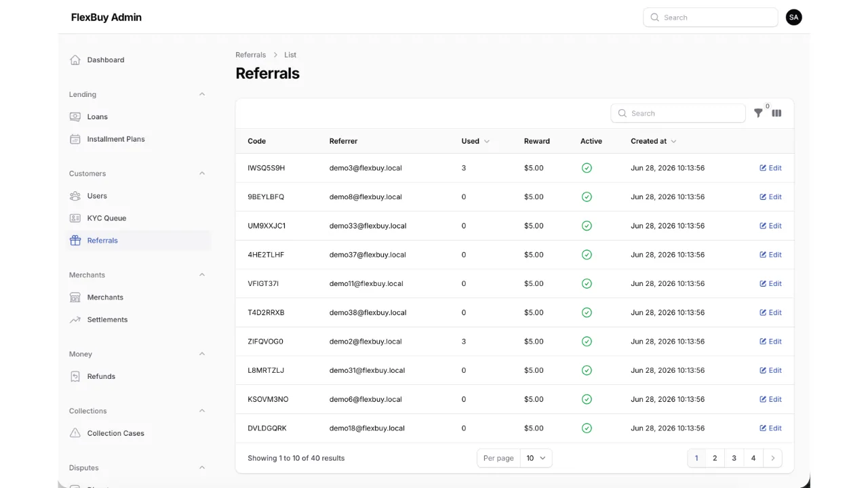The width and height of the screenshot is (868, 488).
Task: Click the Referrals breadcrumb link
Action: [251, 55]
